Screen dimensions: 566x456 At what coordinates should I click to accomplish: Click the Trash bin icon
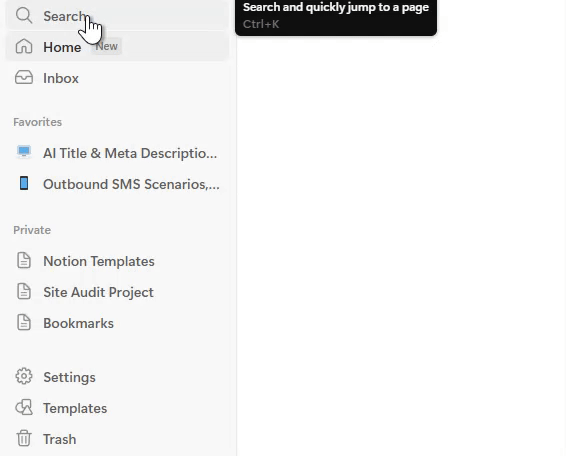[x=24, y=438]
